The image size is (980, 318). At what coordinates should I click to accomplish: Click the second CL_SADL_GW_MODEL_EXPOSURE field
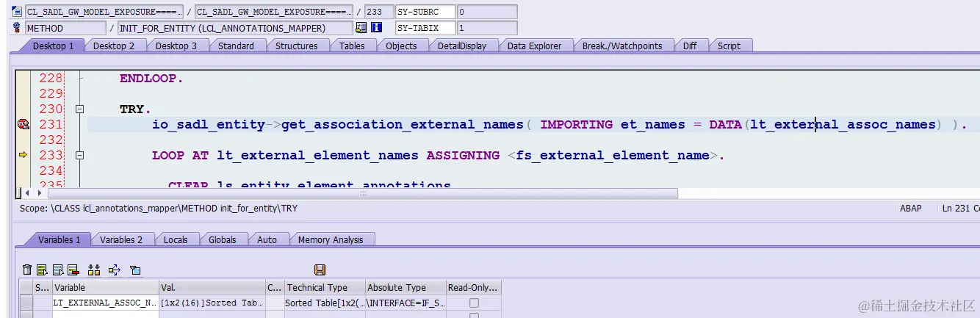click(x=274, y=12)
